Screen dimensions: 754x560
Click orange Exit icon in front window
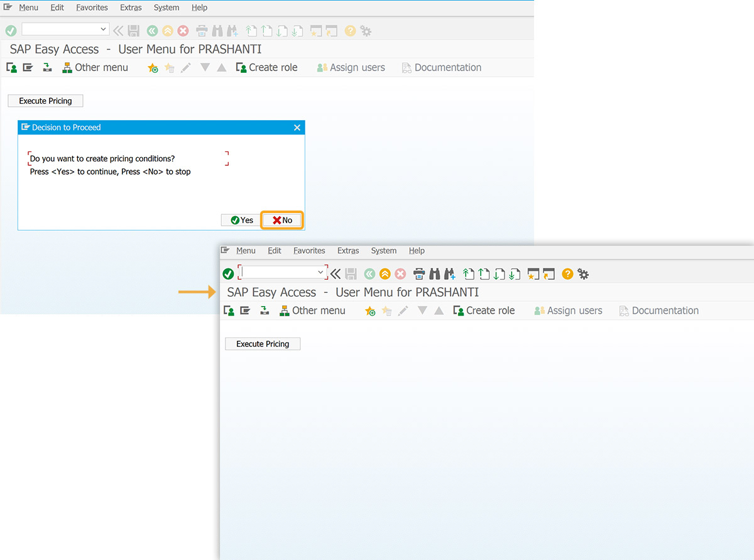pyautogui.click(x=385, y=273)
